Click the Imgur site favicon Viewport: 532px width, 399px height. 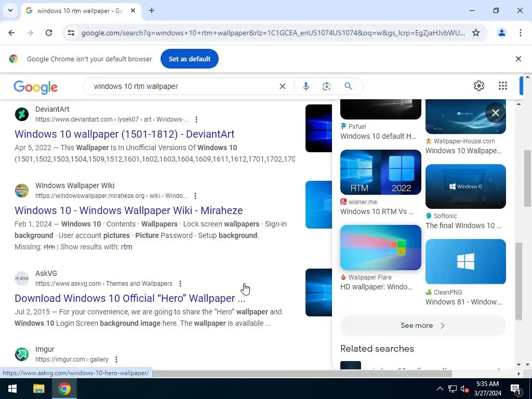(22, 354)
